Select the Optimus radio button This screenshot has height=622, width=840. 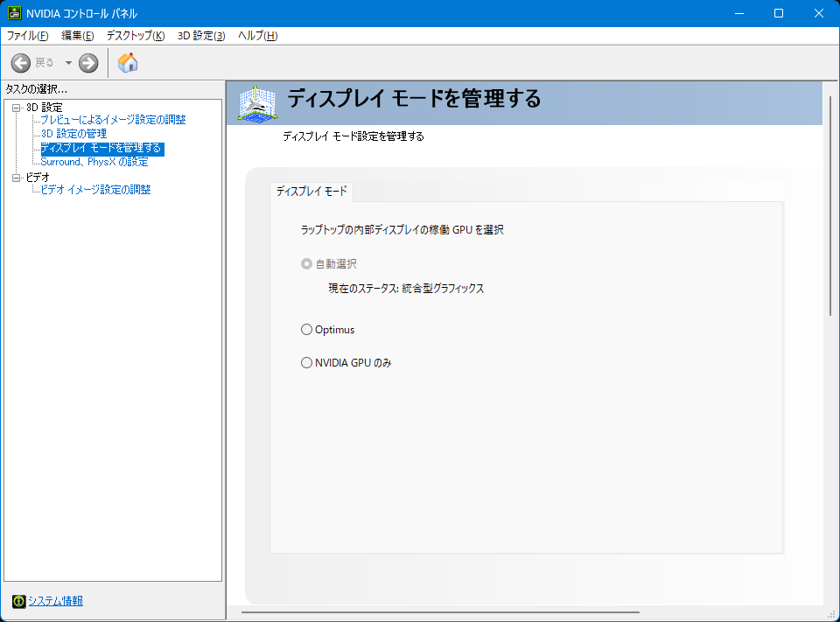pyautogui.click(x=306, y=330)
